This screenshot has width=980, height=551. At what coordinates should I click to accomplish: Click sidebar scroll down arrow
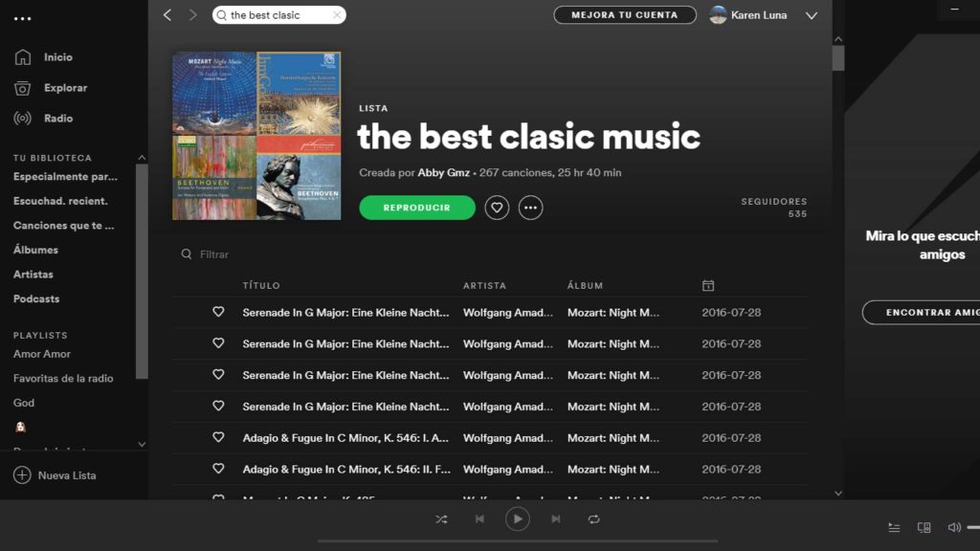tap(142, 444)
